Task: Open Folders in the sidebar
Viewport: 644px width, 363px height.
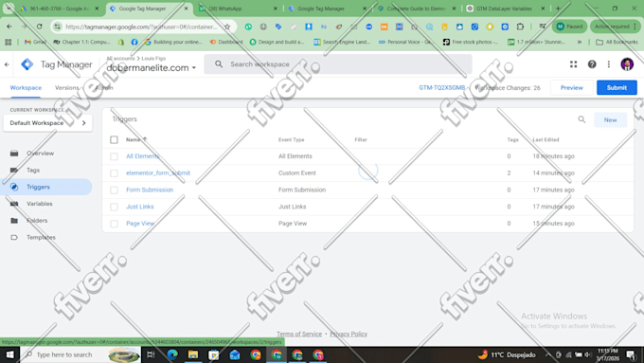Action: coord(37,220)
